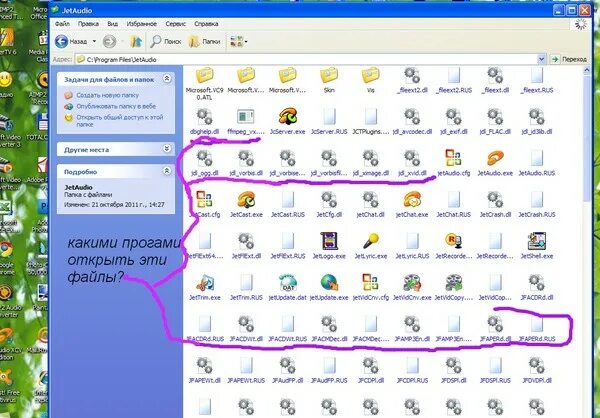
Task: Select the JFAudFP.dll file
Action: coord(288,366)
